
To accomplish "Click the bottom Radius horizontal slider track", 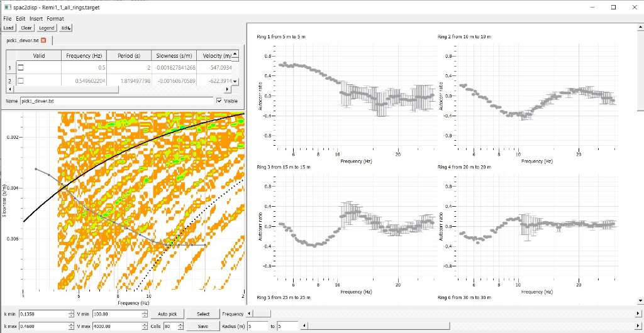I will [x=472, y=326].
